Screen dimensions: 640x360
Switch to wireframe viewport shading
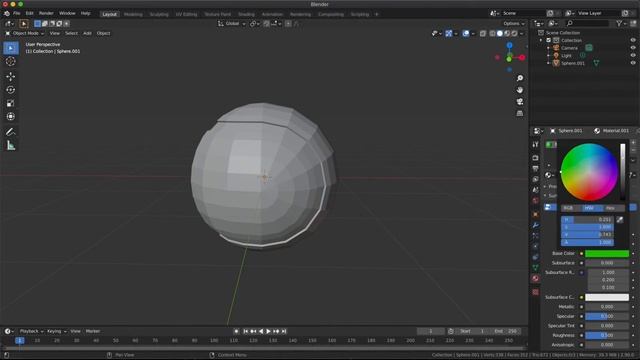[x=493, y=33]
